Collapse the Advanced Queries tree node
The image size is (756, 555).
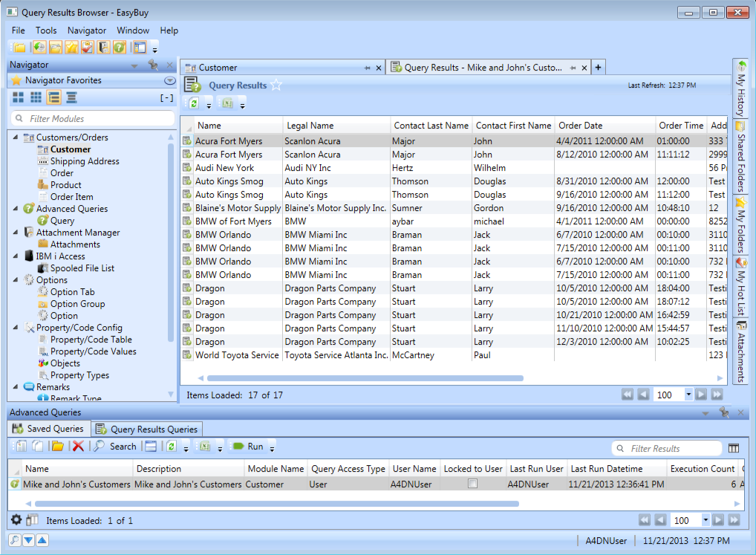16,209
